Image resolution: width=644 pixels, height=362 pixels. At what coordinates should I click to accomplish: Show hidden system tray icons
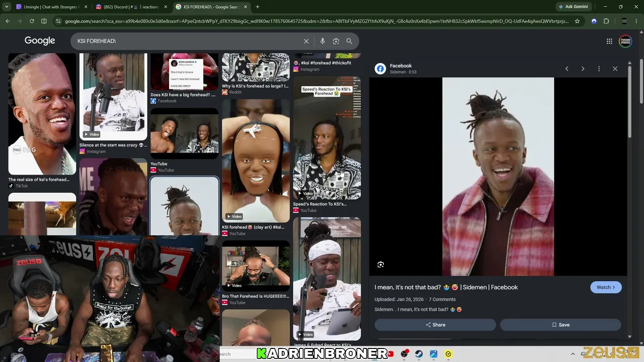[x=573, y=354]
